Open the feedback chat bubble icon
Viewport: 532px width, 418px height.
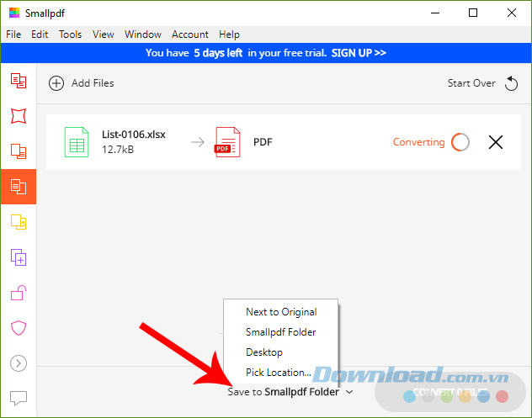pos(19,398)
